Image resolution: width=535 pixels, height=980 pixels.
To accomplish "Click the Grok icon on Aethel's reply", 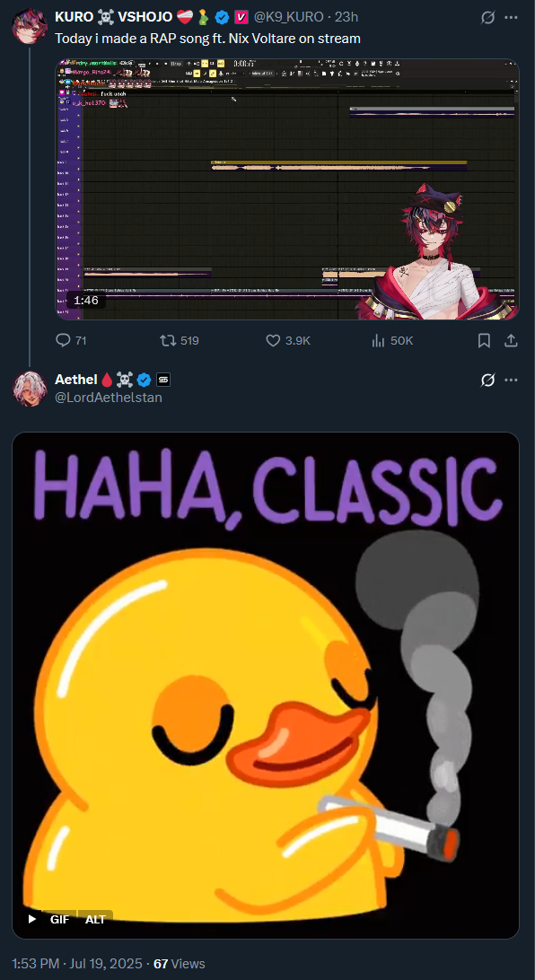I will tap(488, 380).
